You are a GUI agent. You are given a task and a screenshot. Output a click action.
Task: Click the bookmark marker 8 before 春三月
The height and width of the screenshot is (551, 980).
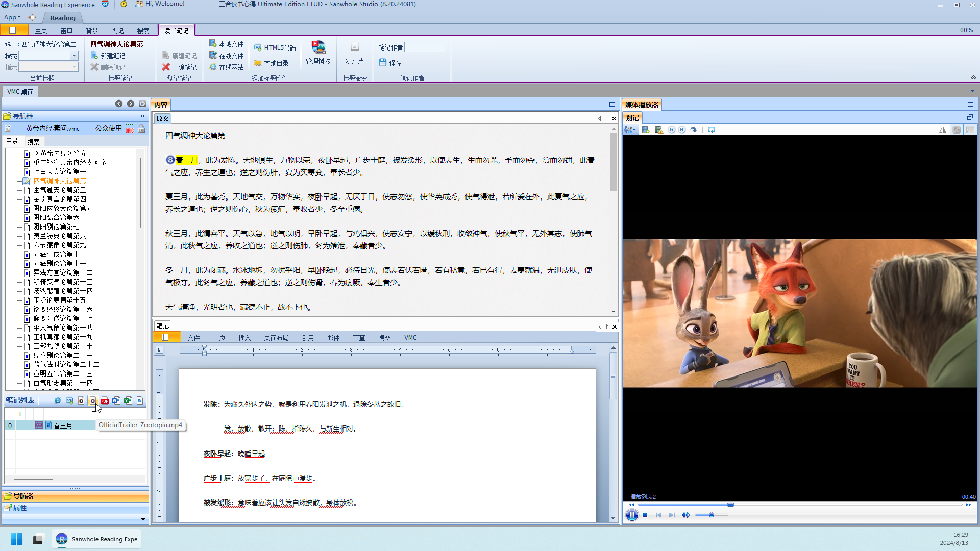(x=170, y=160)
